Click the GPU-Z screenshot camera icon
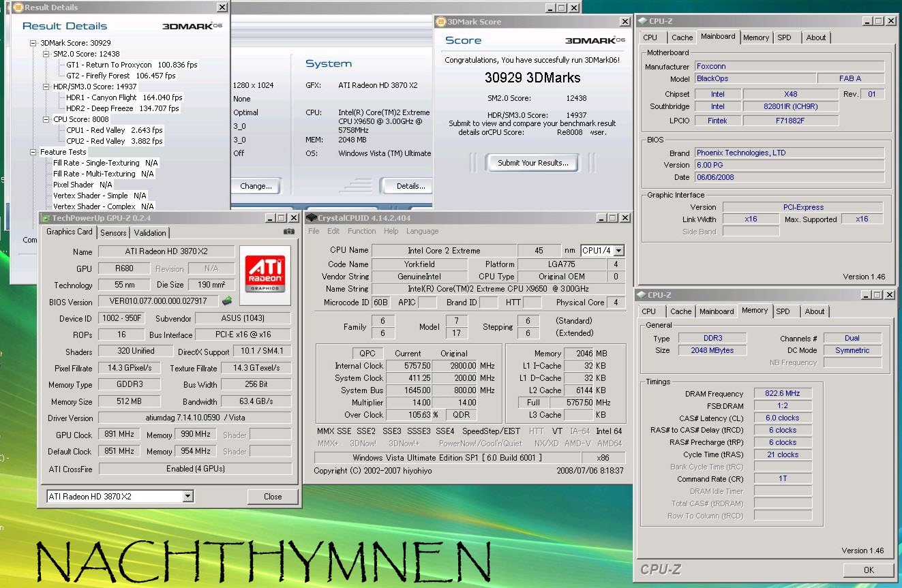Screen dimensions: 902x588 tap(289, 232)
